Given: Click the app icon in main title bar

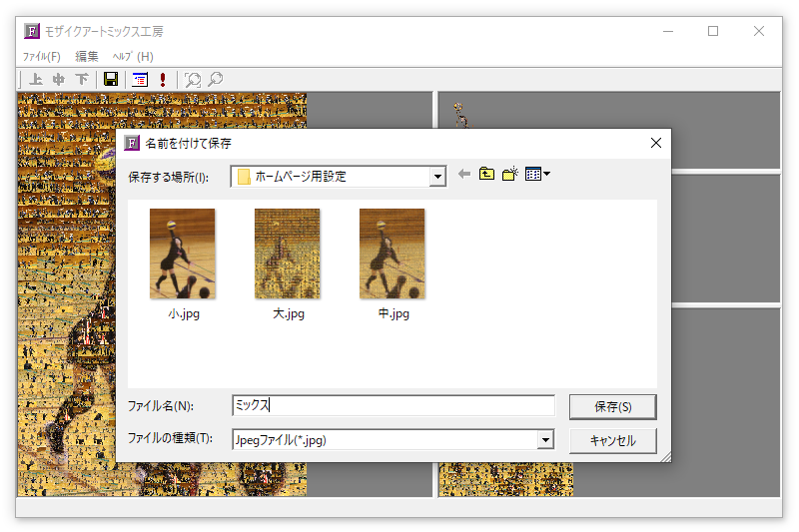Looking at the screenshot, I should click(x=32, y=31).
